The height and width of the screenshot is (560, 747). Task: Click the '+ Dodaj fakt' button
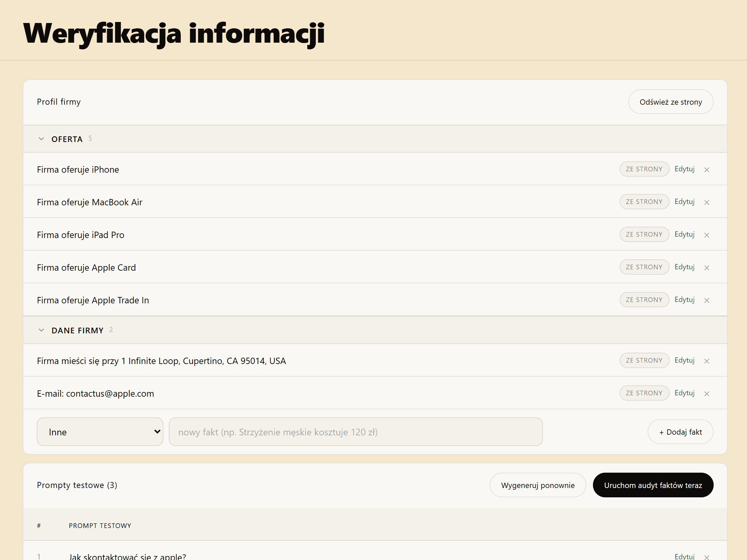681,432
